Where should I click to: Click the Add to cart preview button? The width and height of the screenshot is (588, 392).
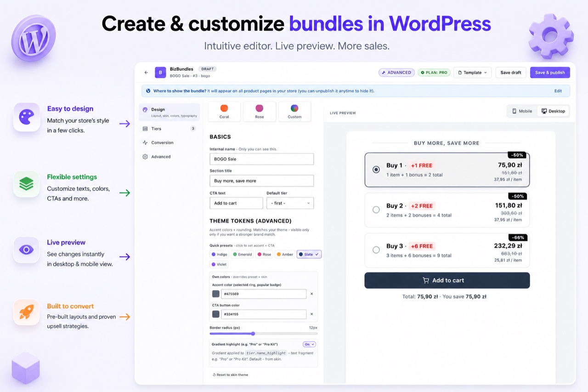[x=447, y=280]
